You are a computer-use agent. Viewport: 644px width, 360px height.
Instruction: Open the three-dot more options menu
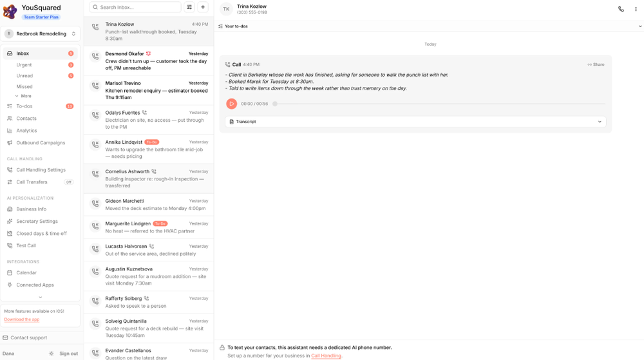click(x=636, y=9)
